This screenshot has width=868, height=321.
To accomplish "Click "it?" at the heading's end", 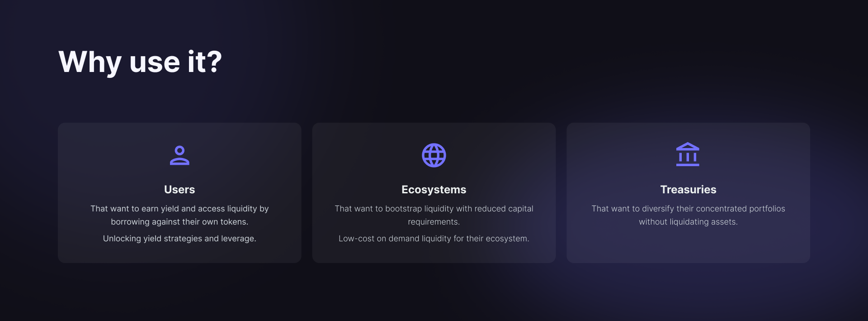I will pos(205,62).
